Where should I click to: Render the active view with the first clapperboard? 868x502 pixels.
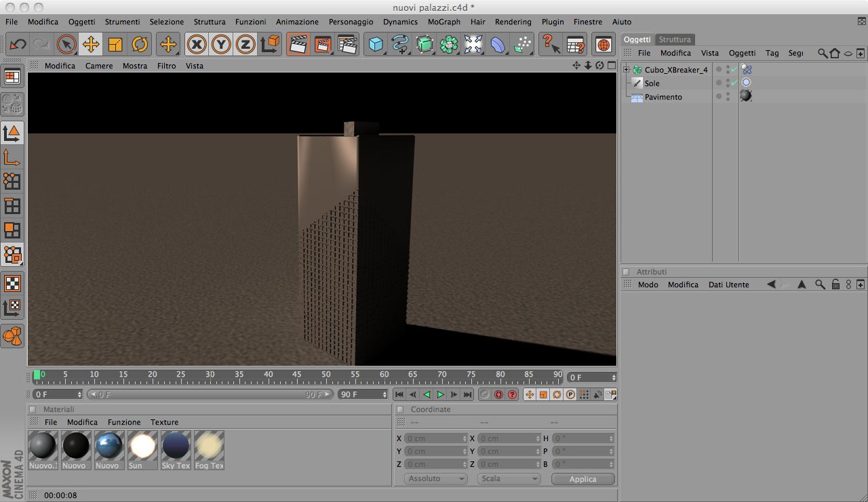point(298,45)
